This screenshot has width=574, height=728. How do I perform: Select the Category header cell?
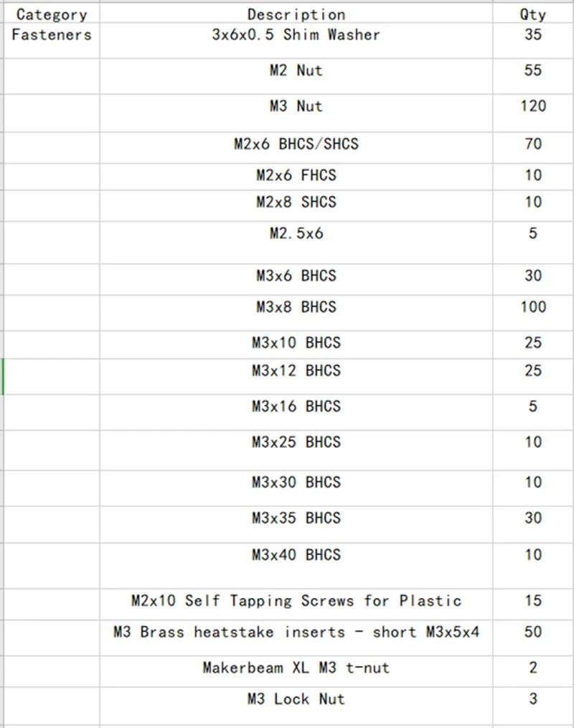click(52, 14)
